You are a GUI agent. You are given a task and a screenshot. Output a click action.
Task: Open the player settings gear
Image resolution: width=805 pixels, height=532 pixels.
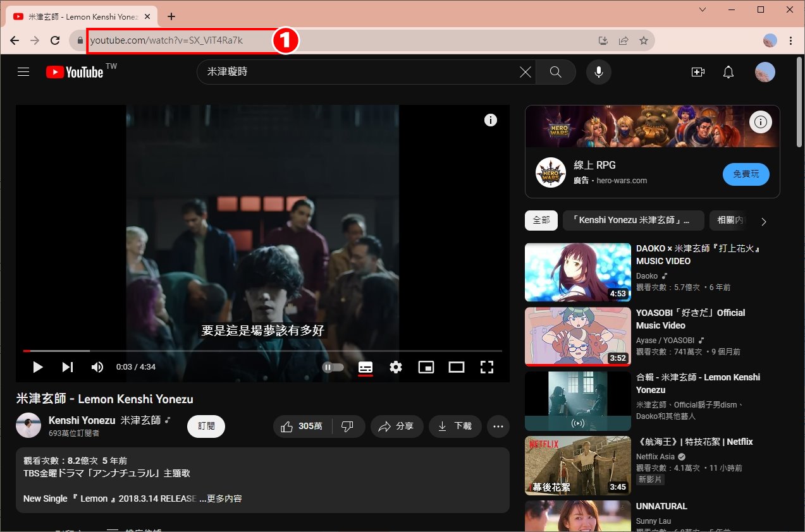point(396,367)
